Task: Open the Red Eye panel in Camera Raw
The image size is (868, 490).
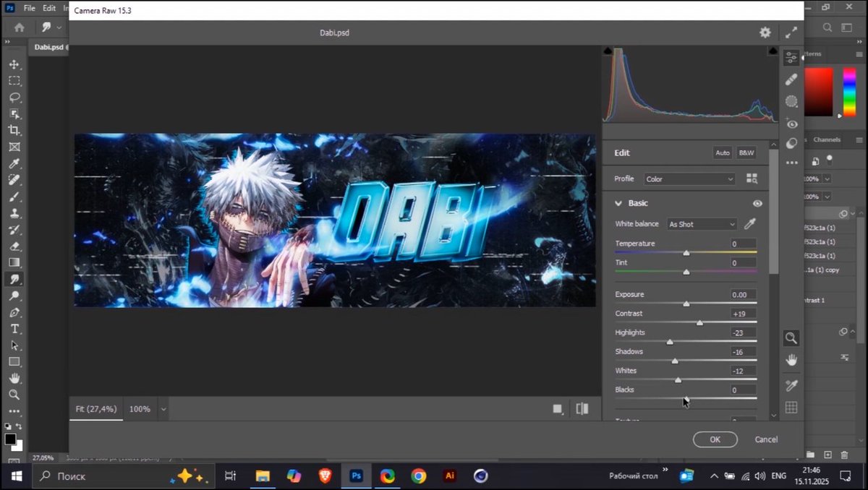Action: click(x=791, y=124)
